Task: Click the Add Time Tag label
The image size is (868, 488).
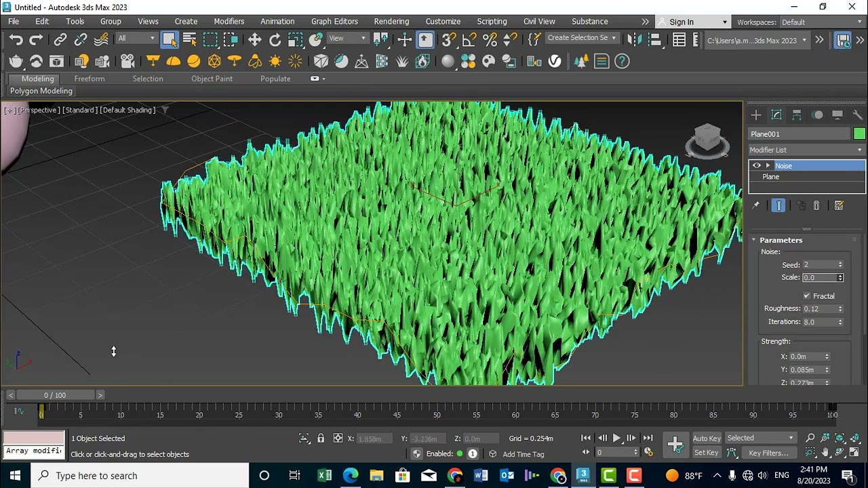Action: pos(524,454)
